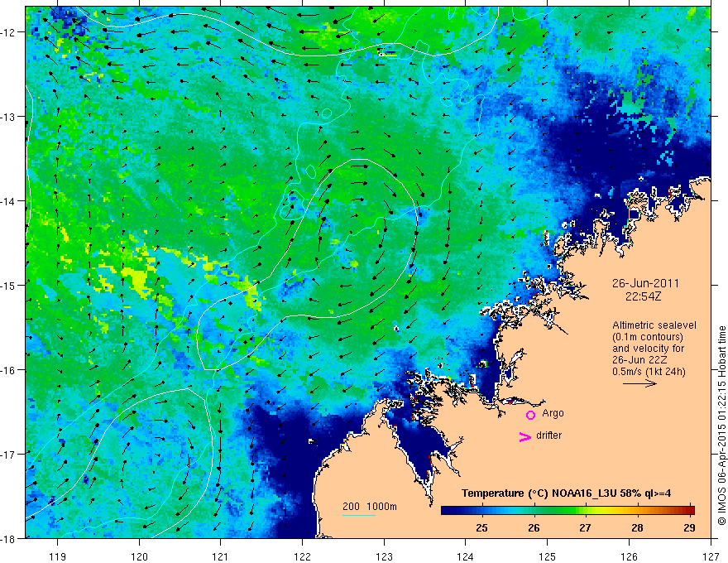Viewport: 728px width, 563px height.
Task: Click the '0.5m/s (1kt 24h)' scale text
Action: click(x=649, y=372)
